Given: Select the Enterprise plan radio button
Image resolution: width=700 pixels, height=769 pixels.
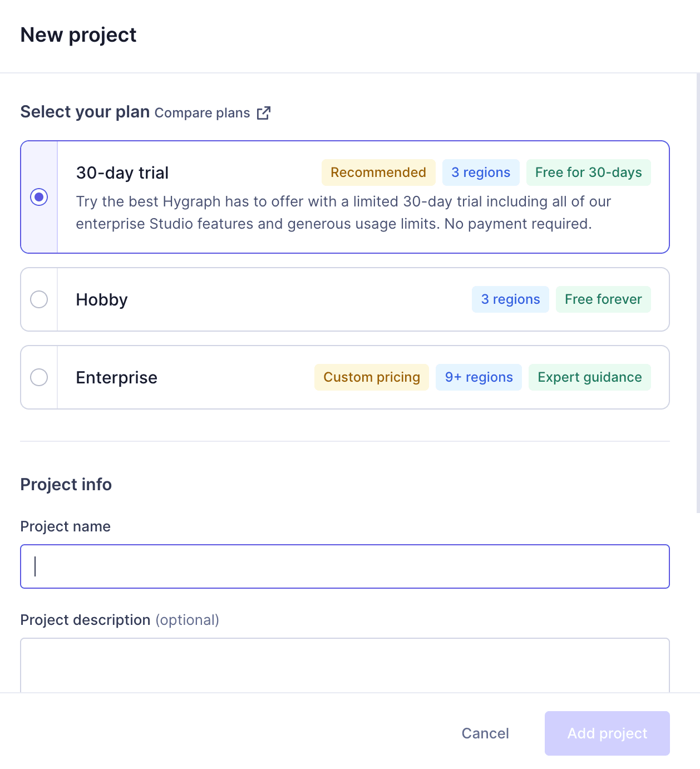Looking at the screenshot, I should pos(39,377).
